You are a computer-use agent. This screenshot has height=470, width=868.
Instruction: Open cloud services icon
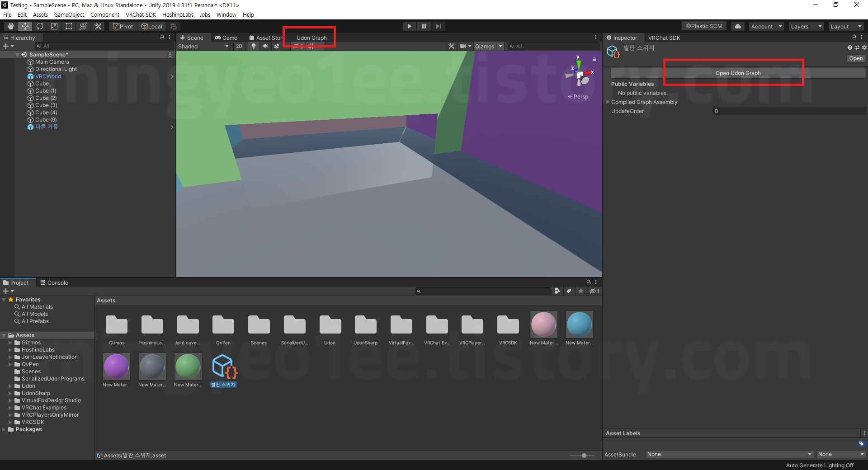(x=738, y=26)
